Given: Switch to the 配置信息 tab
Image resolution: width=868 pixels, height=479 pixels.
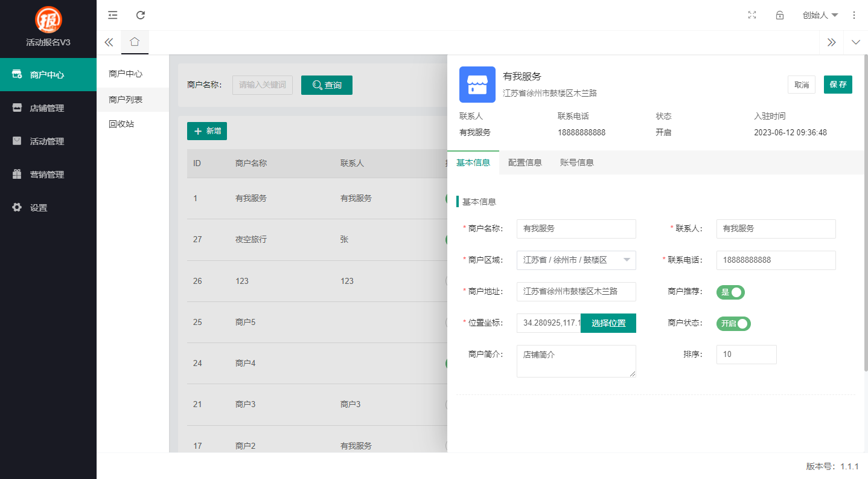Looking at the screenshot, I should click(x=525, y=162).
